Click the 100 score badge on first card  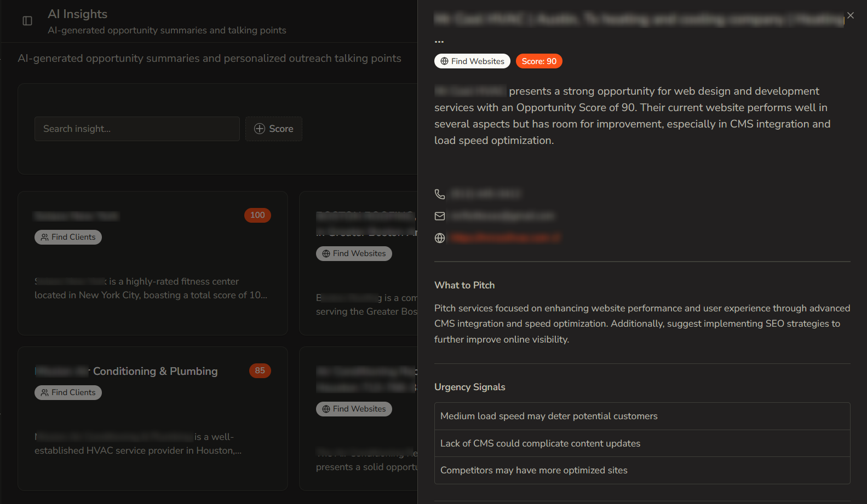[x=257, y=215]
